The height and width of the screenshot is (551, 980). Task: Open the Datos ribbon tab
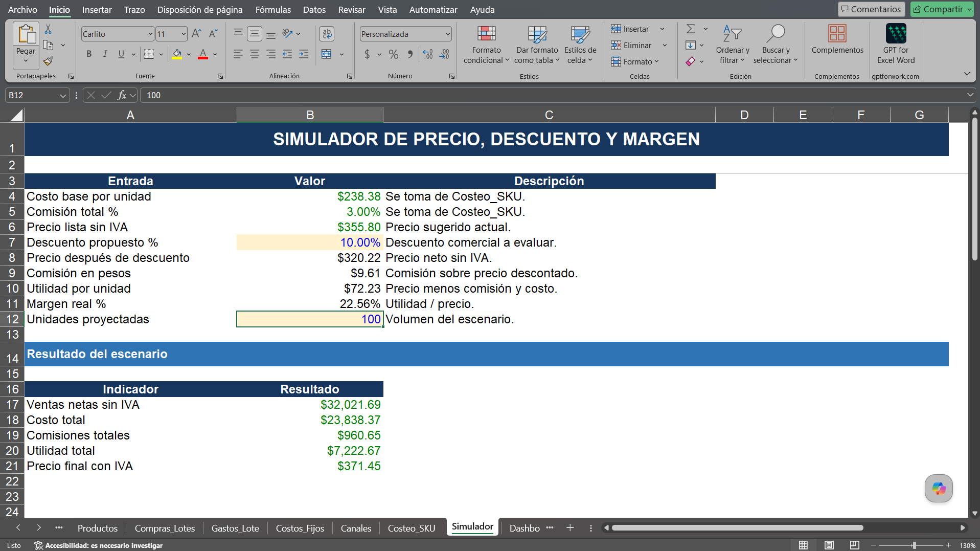(314, 10)
